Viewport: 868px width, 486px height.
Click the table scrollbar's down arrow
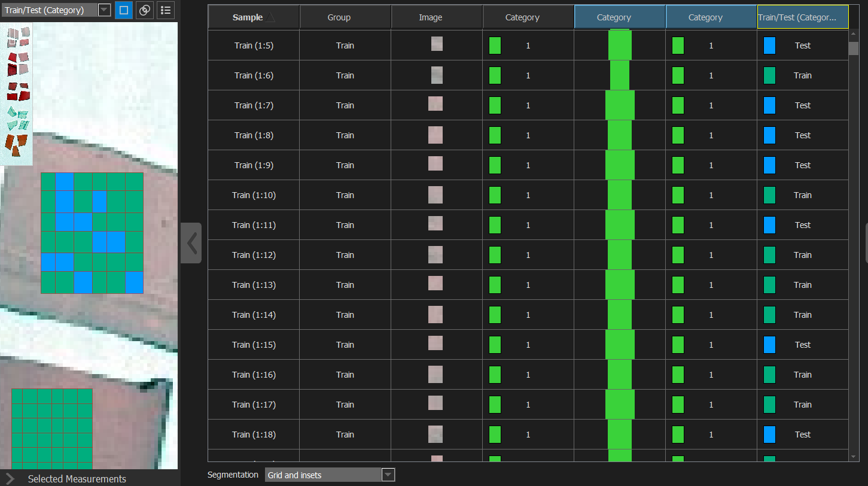point(854,457)
